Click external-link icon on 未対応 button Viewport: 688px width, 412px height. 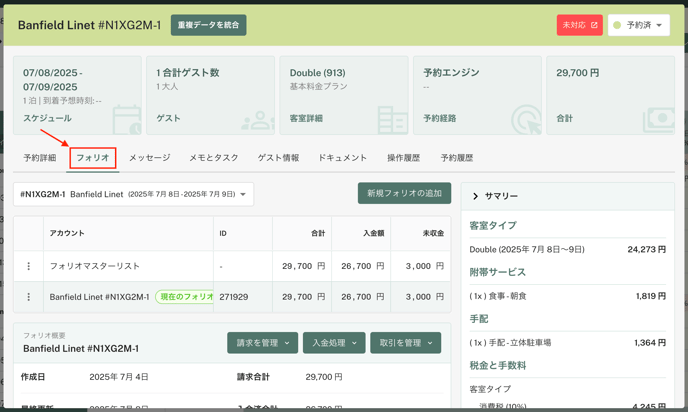(594, 25)
